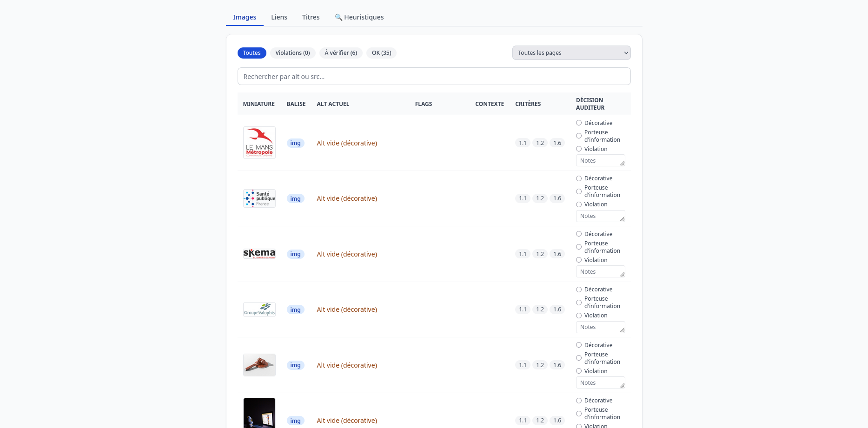Screen dimensions: 868x428
Task: Click the img tag in the Skema row
Action: [x=295, y=254]
